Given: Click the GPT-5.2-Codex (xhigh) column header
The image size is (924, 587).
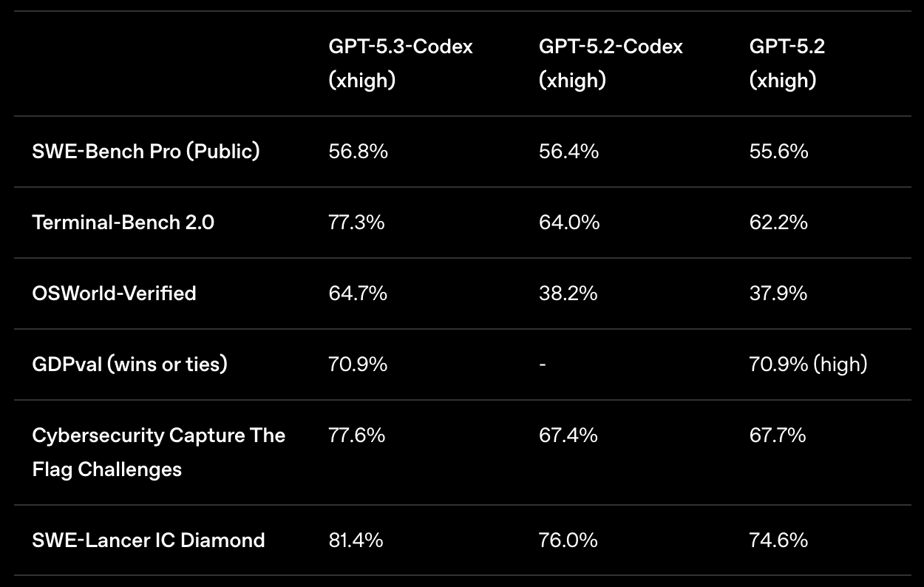Looking at the screenshot, I should click(611, 63).
